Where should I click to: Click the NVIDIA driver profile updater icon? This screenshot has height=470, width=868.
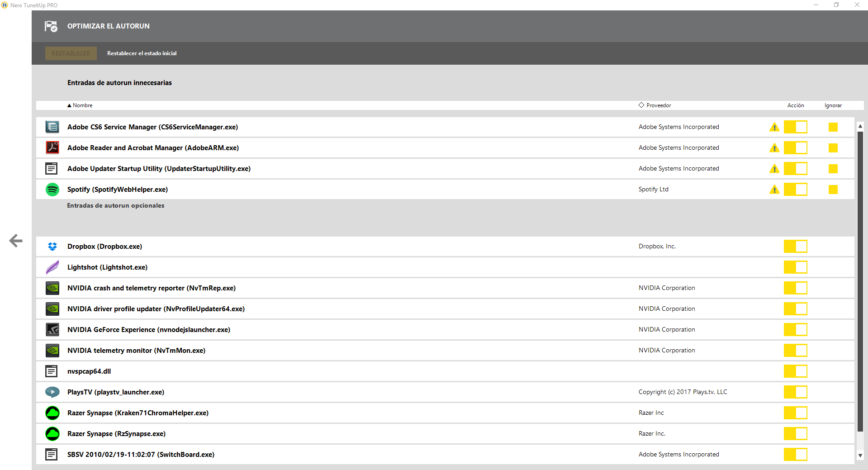click(52, 309)
